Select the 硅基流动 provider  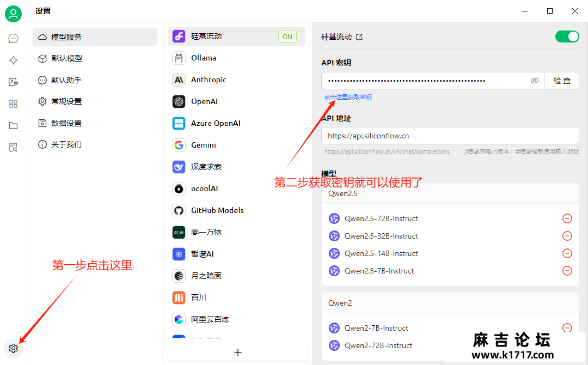pyautogui.click(x=236, y=36)
